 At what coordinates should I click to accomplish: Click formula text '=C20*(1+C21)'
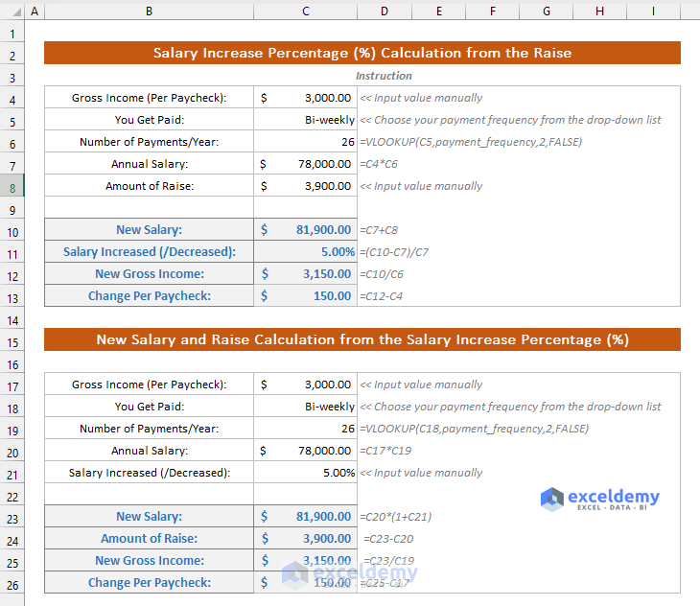(x=395, y=517)
